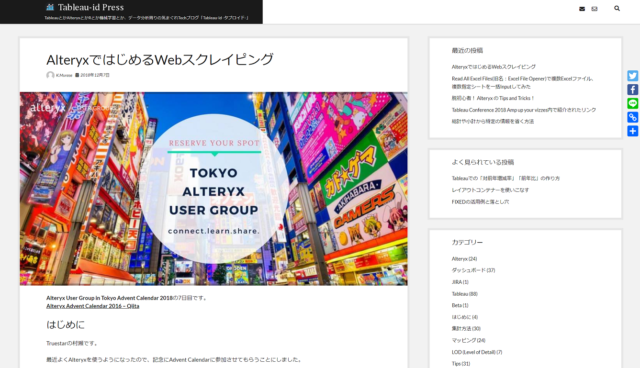
Task: Open the LOD (Level of Detail) category
Action: pos(477,352)
